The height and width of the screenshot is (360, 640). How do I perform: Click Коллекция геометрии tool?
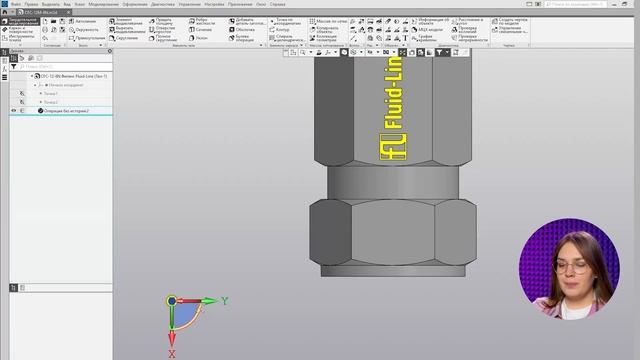click(x=323, y=38)
